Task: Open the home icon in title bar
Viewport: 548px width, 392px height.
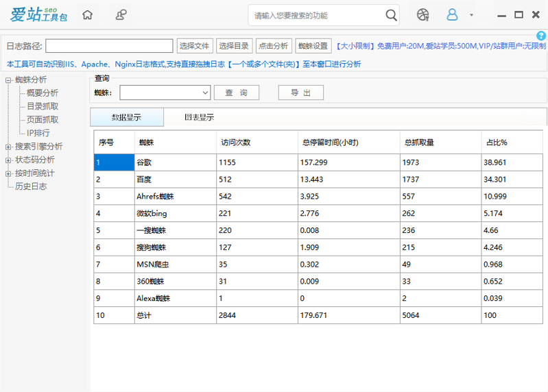Action: pos(87,15)
